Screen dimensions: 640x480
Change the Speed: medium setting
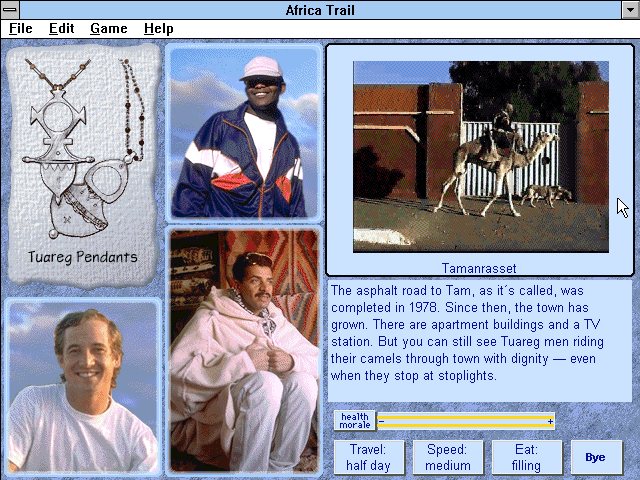pos(448,457)
